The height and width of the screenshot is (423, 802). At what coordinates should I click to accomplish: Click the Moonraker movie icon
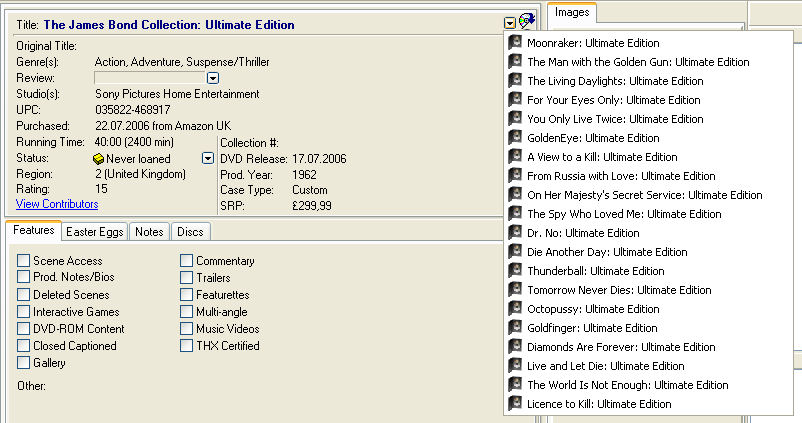tap(515, 42)
